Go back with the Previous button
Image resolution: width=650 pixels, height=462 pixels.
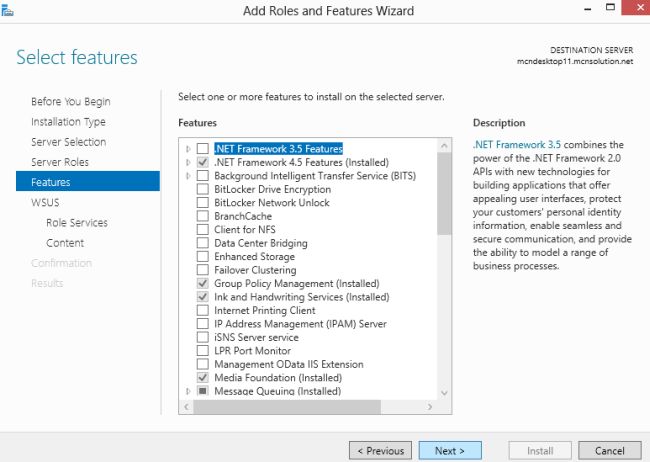(x=380, y=451)
